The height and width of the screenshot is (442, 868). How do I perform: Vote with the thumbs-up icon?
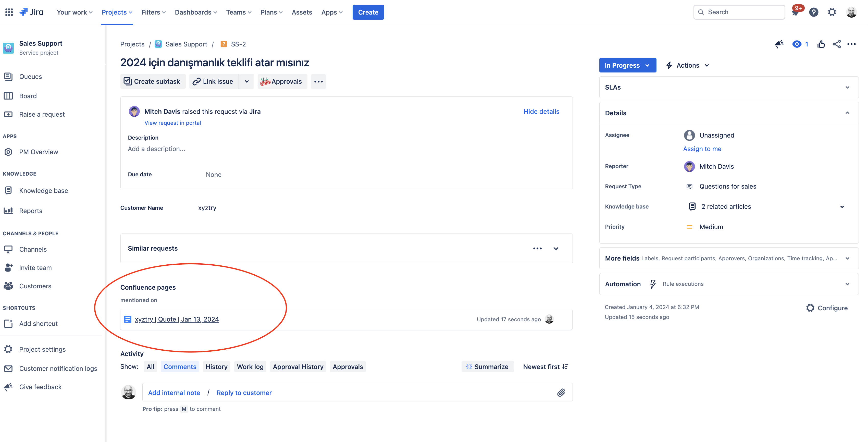[821, 44]
